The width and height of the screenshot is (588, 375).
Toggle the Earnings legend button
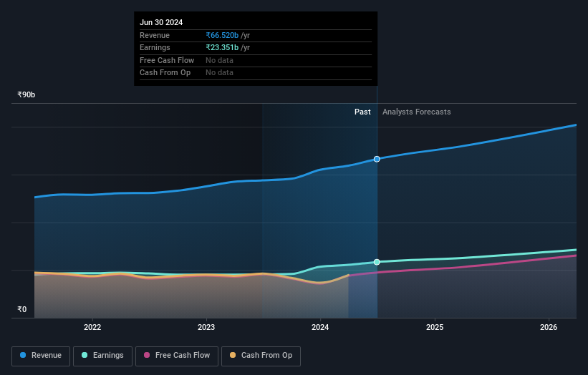coord(102,356)
